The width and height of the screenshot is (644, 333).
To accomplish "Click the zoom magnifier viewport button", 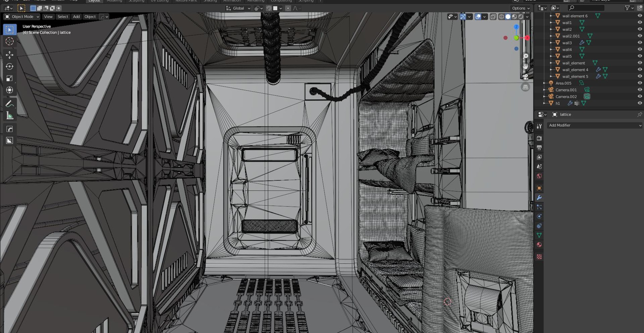I will click(x=526, y=56).
